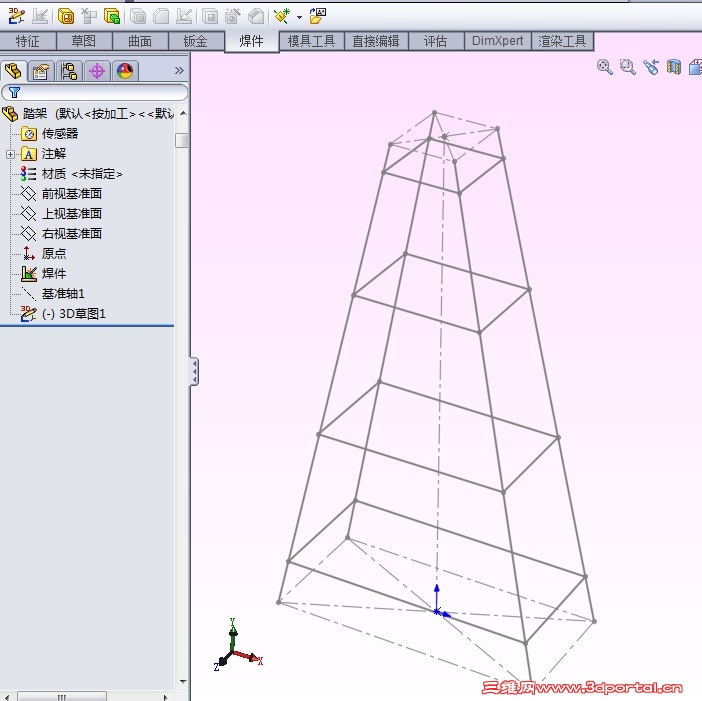Select 原点 in the feature tree
The image size is (702, 701).
click(44, 253)
